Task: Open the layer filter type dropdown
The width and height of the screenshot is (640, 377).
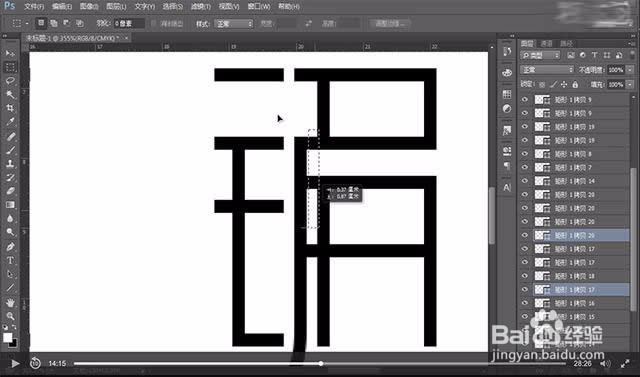Action: 541,55
